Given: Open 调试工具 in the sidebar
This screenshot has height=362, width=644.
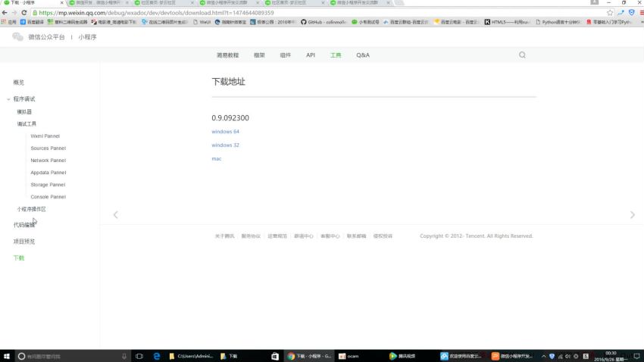Looking at the screenshot, I should tap(27, 124).
